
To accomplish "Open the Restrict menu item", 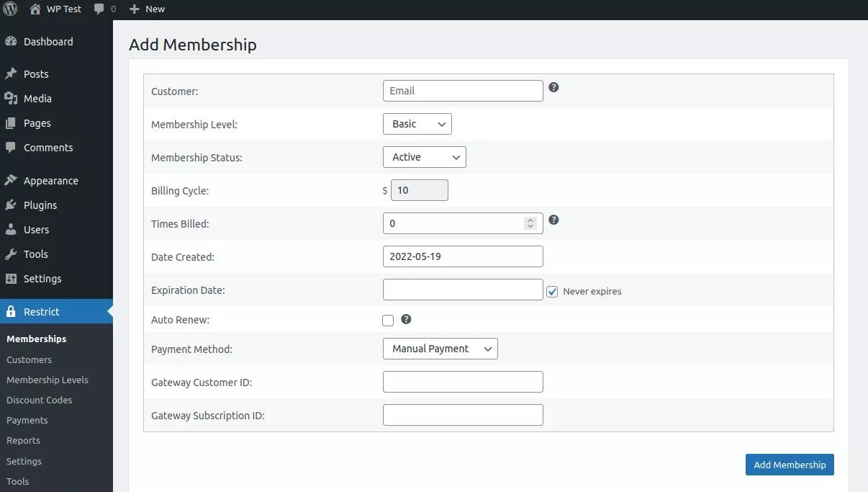I will point(56,312).
